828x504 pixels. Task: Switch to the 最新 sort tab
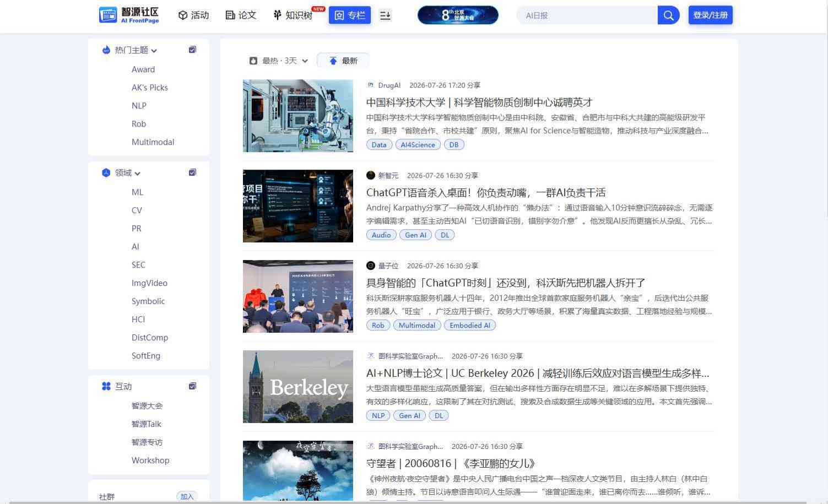tap(343, 61)
